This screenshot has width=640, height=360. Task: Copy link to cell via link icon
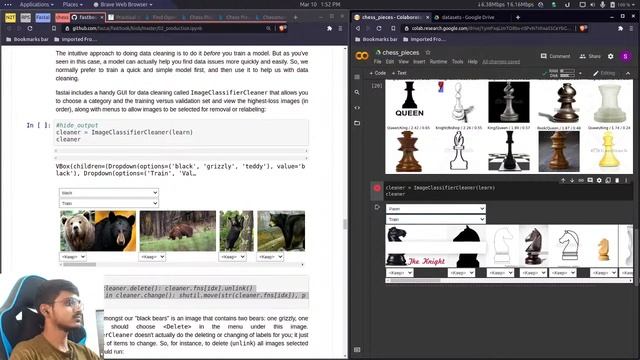pyautogui.click(x=581, y=180)
